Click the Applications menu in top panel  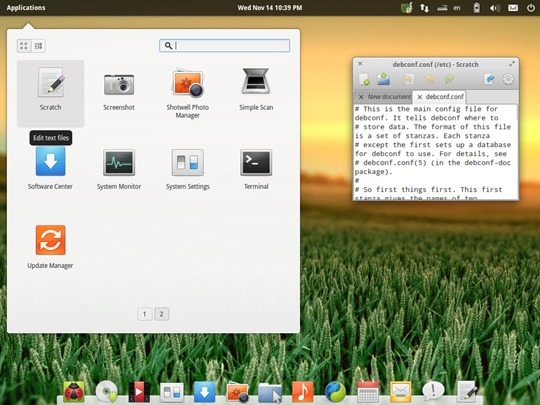pos(26,8)
